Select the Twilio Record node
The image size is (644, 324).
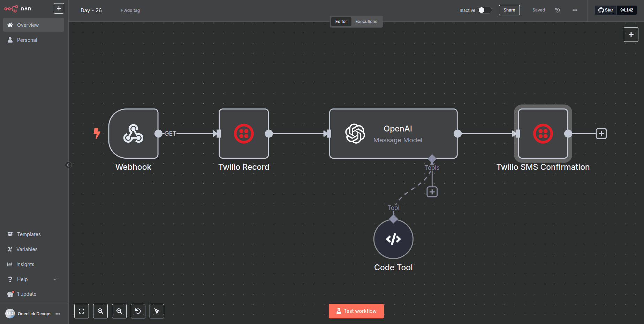[x=244, y=134]
